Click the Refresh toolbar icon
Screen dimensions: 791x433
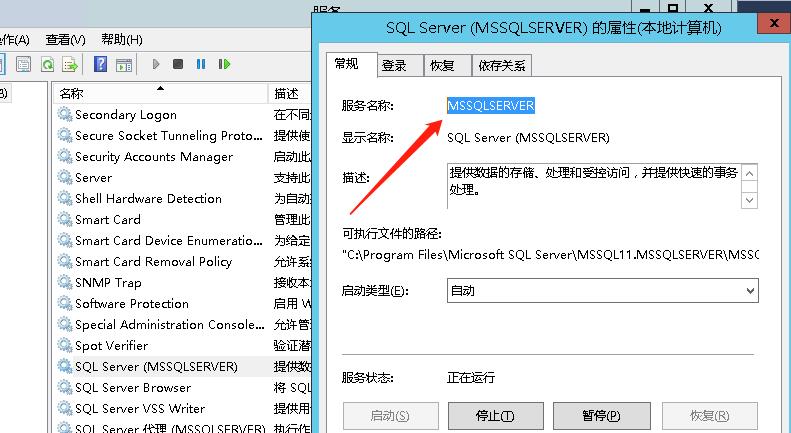tap(47, 65)
